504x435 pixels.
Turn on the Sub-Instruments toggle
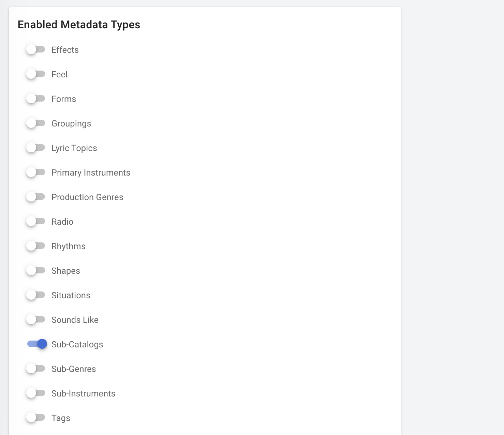[x=36, y=393]
